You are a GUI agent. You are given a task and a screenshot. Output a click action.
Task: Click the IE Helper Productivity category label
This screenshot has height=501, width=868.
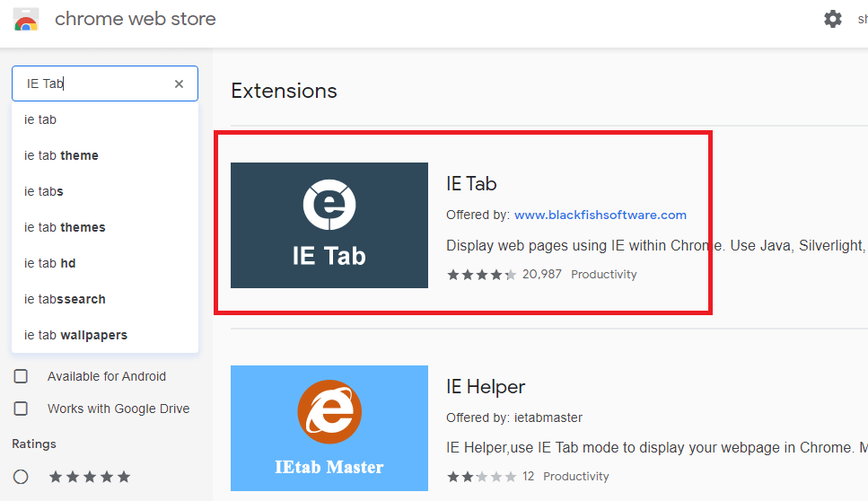click(x=575, y=477)
